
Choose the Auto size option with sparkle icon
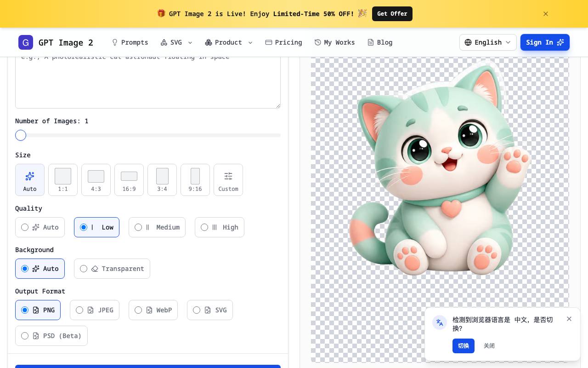tap(30, 180)
